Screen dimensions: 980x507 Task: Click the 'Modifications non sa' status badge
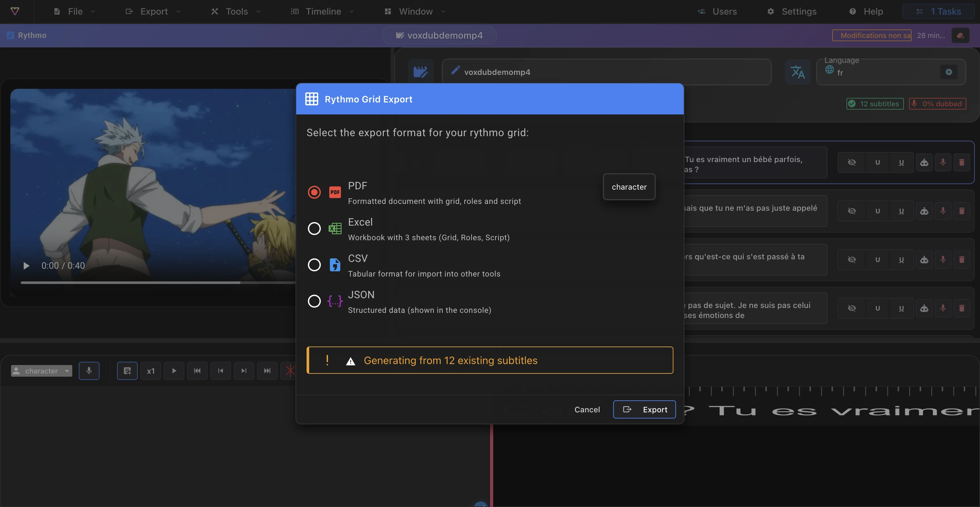tap(872, 35)
